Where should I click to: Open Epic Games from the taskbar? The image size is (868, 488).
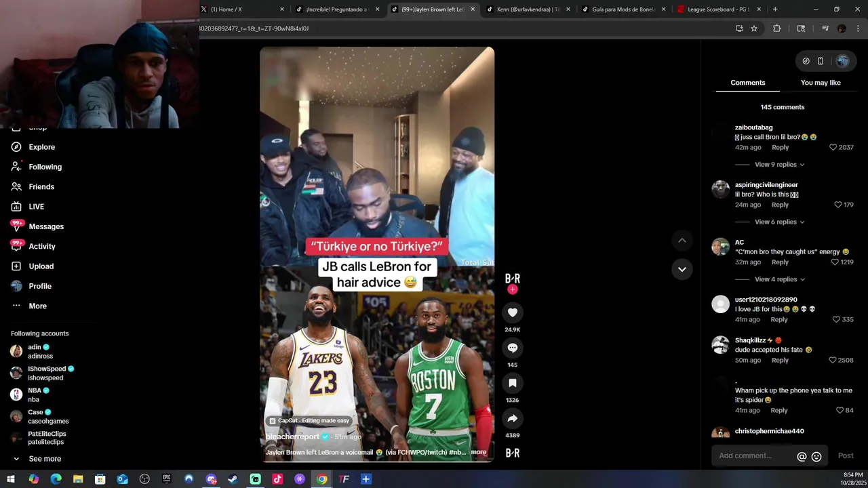(166, 479)
